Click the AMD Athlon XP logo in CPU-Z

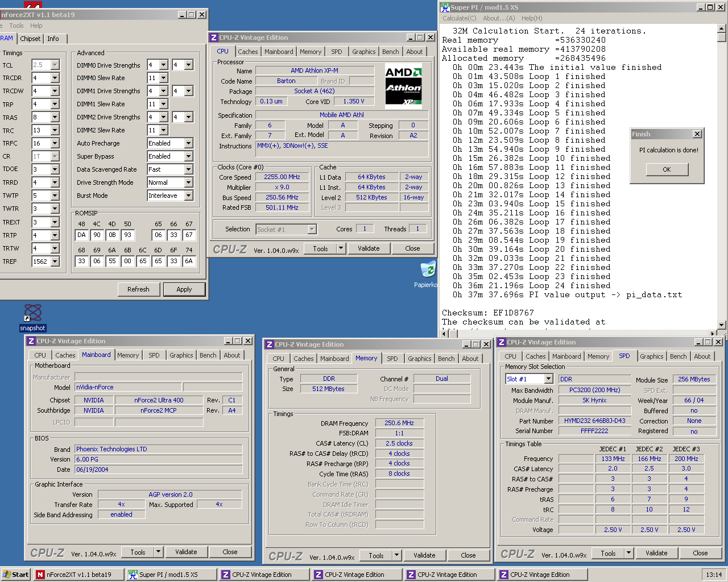403,87
